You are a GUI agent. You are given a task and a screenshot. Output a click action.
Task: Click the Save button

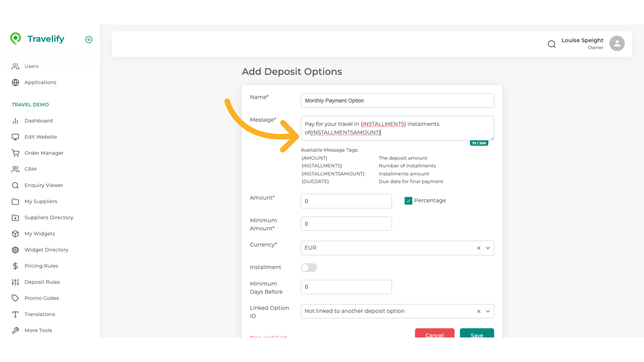(477, 334)
